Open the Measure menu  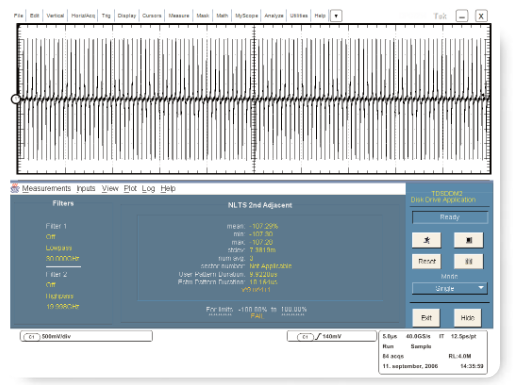tap(179, 16)
